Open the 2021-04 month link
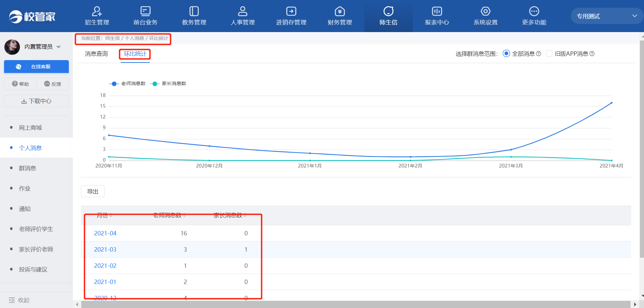 [105, 233]
